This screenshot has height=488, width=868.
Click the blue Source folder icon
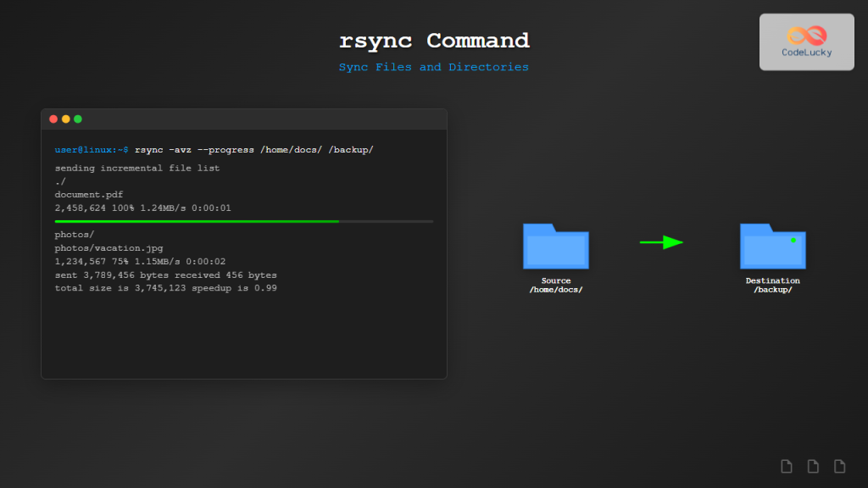pos(555,247)
